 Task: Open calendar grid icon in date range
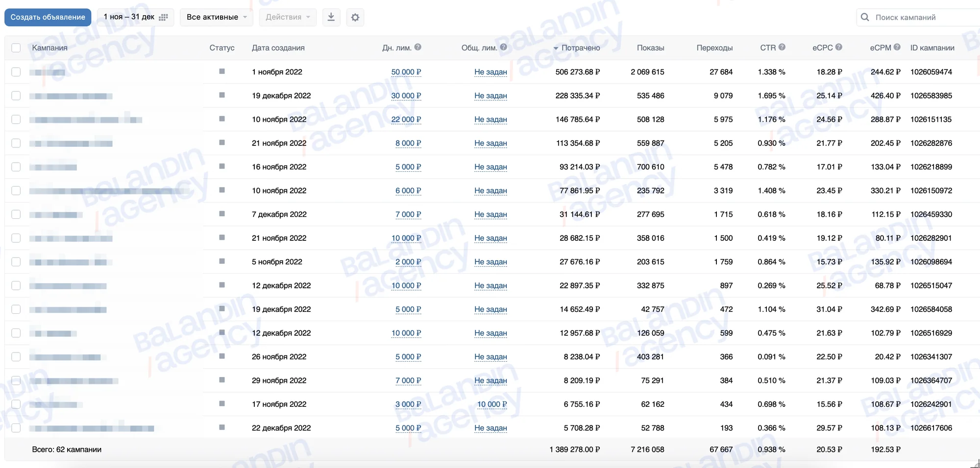tap(164, 17)
